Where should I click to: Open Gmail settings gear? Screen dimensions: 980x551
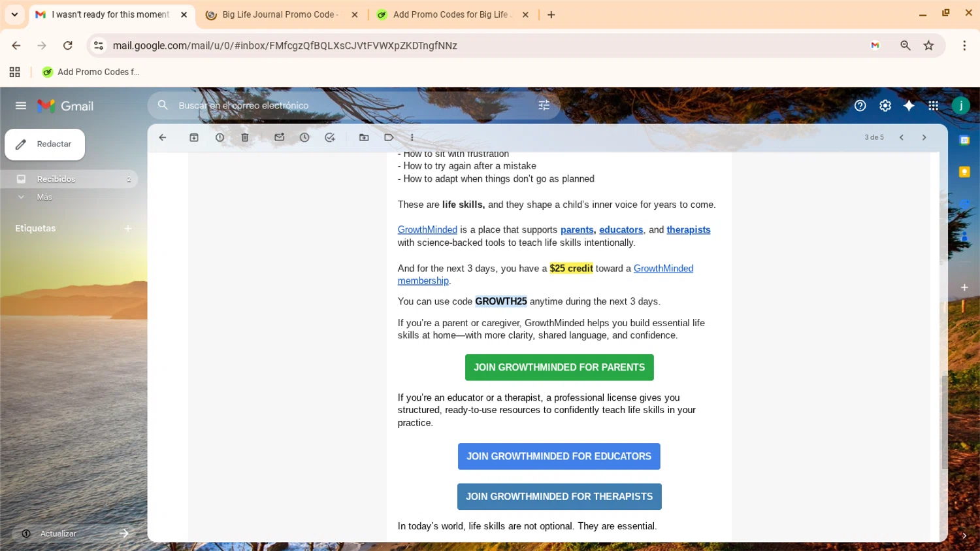(885, 105)
